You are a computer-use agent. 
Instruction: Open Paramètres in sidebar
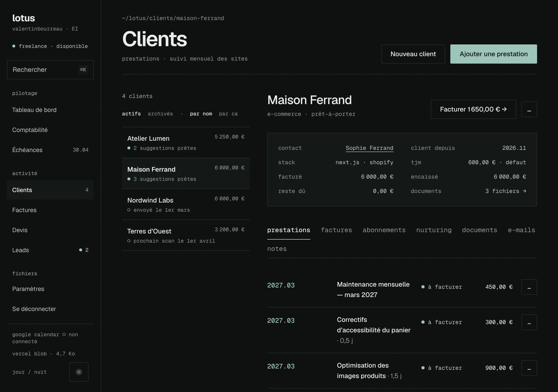point(50,289)
